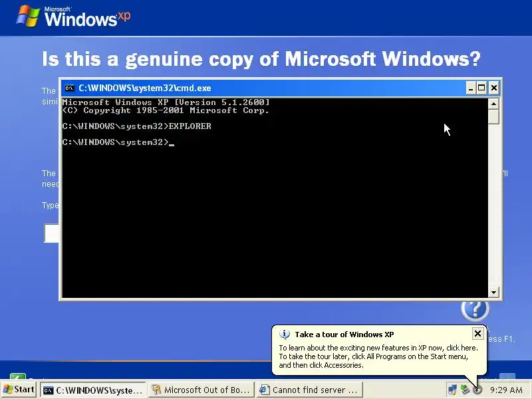Click the cmd scrollbar thumb
Screen dimensions: 532x399
click(493, 117)
